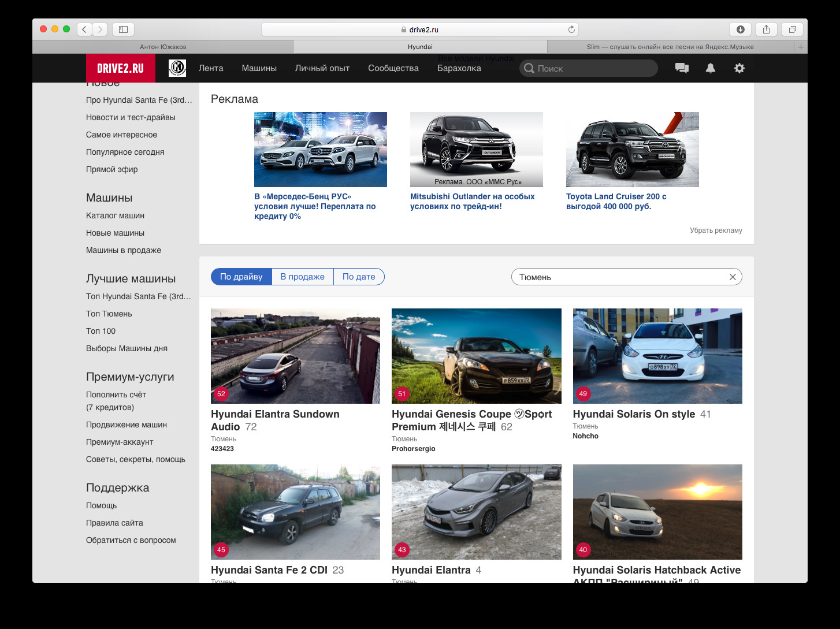Click the Тюмень city filter field
This screenshot has height=629, width=840.
click(627, 277)
